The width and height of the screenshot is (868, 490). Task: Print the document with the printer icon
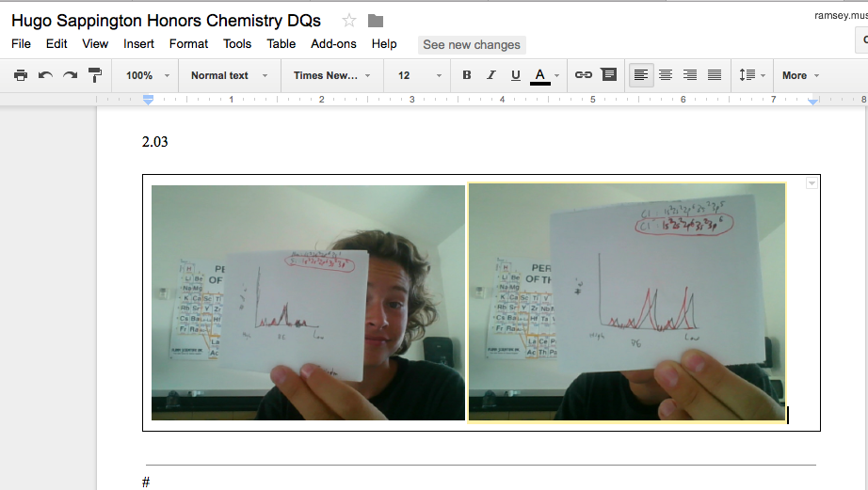pos(21,75)
